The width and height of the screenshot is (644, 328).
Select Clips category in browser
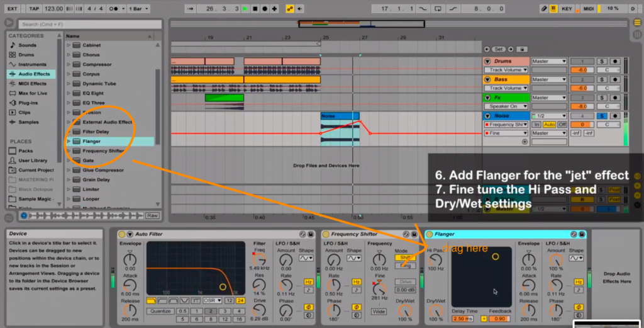click(25, 112)
